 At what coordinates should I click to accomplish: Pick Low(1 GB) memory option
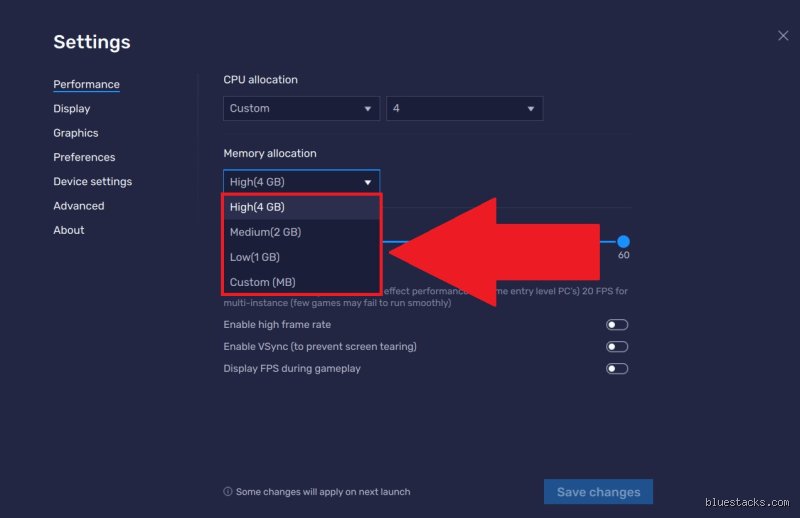[301, 257]
